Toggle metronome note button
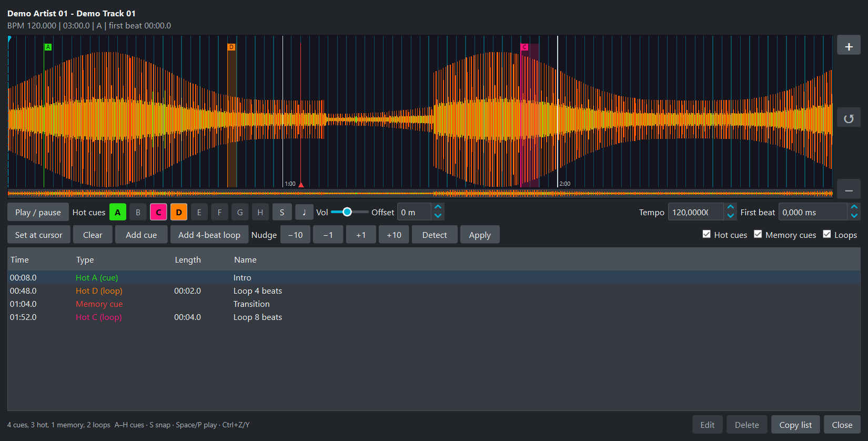This screenshot has height=441, width=868. pos(304,212)
